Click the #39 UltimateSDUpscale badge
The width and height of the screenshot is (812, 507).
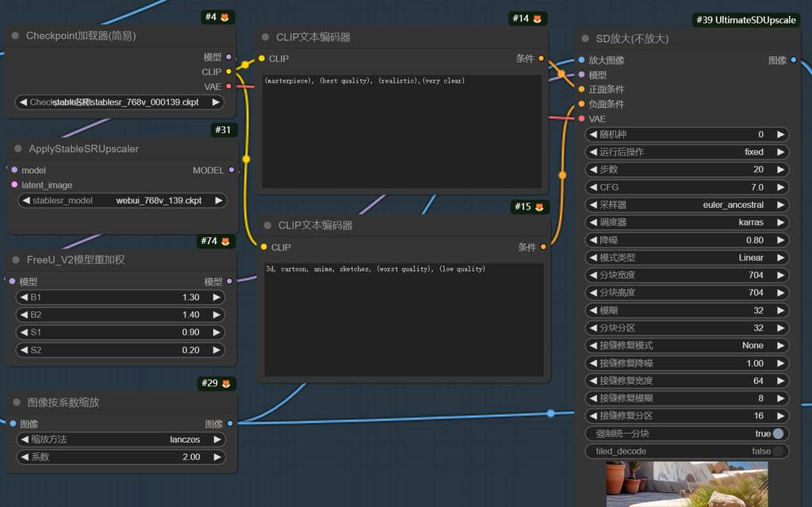(x=746, y=20)
